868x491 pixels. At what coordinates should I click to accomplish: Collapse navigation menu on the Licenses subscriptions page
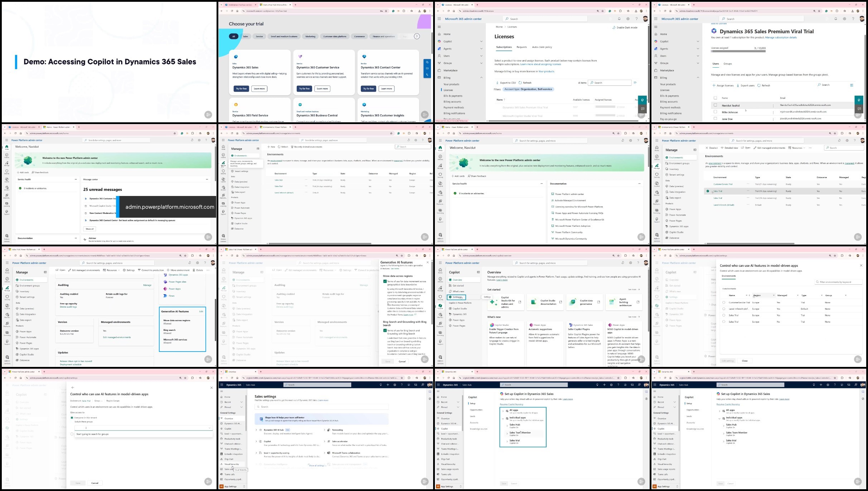tap(439, 27)
